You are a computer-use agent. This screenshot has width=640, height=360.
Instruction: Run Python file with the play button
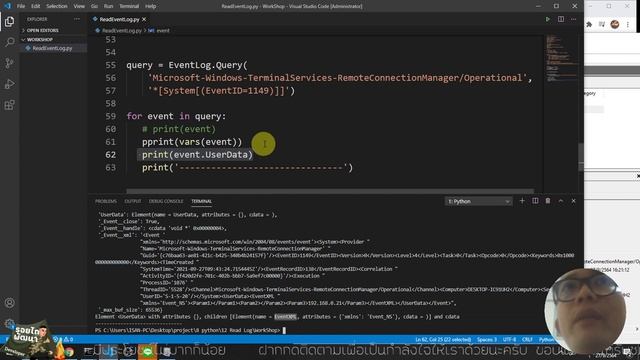tap(548, 19)
